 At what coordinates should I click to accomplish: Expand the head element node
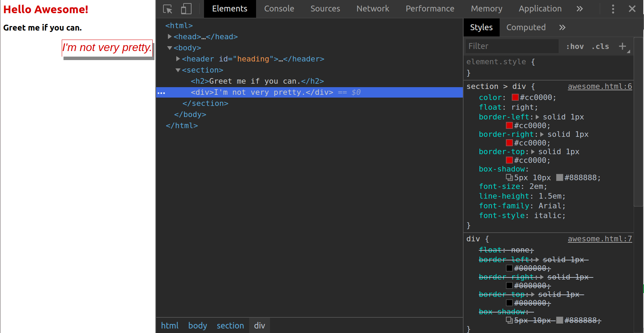(170, 36)
